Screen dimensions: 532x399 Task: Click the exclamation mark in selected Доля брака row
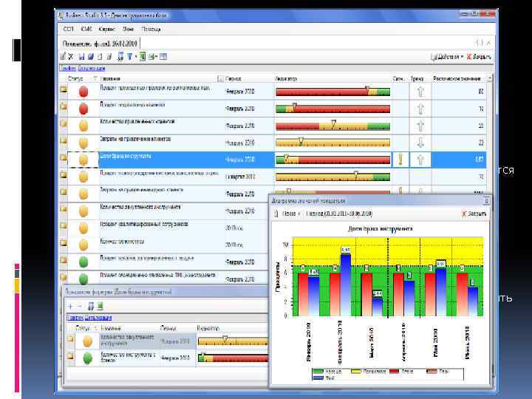pyautogui.click(x=400, y=159)
